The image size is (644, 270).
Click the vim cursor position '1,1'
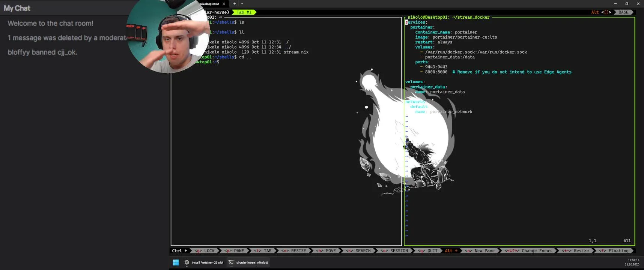pyautogui.click(x=593, y=241)
